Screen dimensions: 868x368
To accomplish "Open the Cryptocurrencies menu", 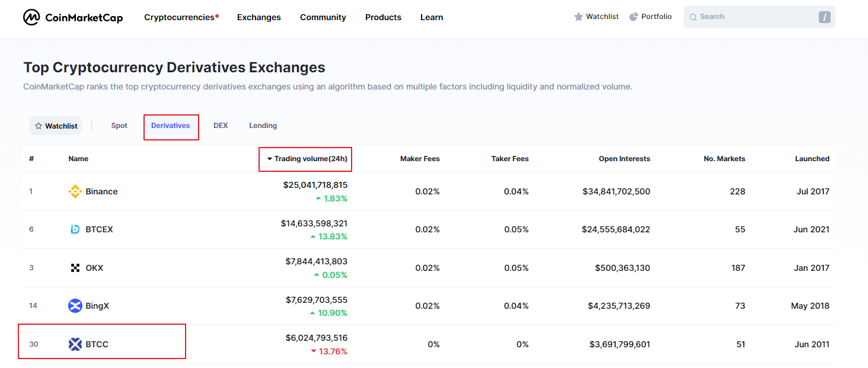I will tap(179, 17).
